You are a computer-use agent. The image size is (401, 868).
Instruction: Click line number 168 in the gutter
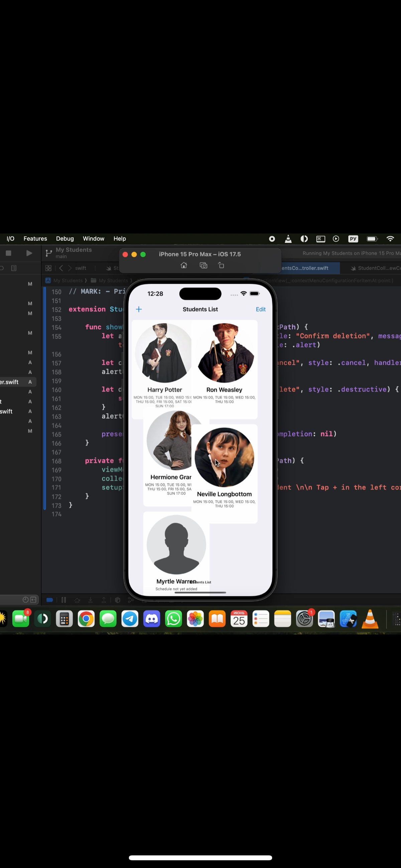tap(56, 461)
